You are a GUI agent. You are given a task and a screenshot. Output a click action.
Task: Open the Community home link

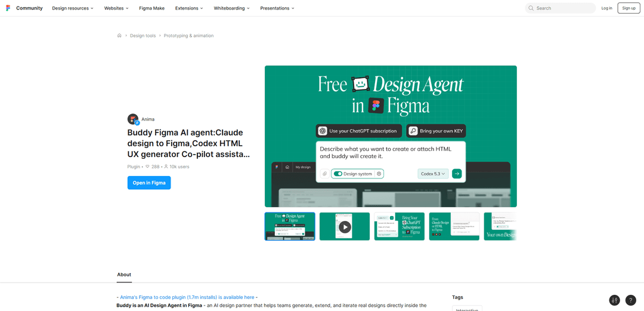point(29,8)
